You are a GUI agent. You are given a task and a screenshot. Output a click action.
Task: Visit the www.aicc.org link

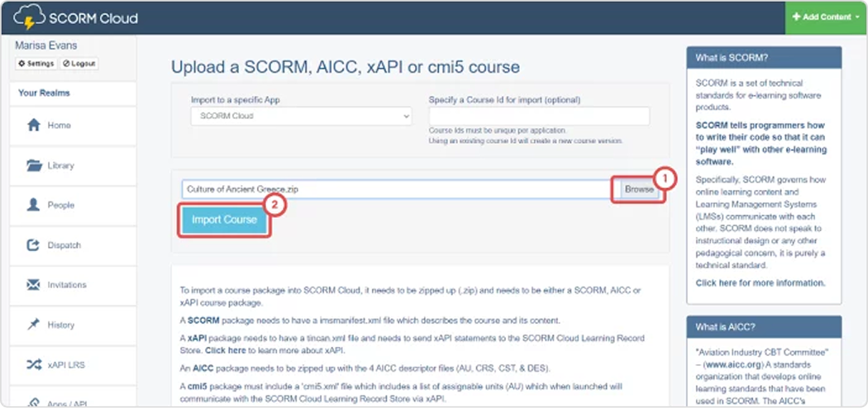[x=732, y=365]
